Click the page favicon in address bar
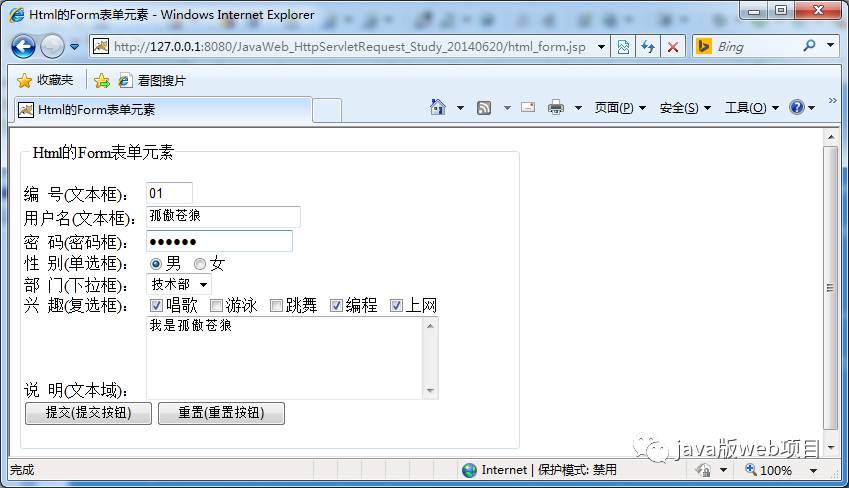The height and width of the screenshot is (488, 849). (x=101, y=47)
